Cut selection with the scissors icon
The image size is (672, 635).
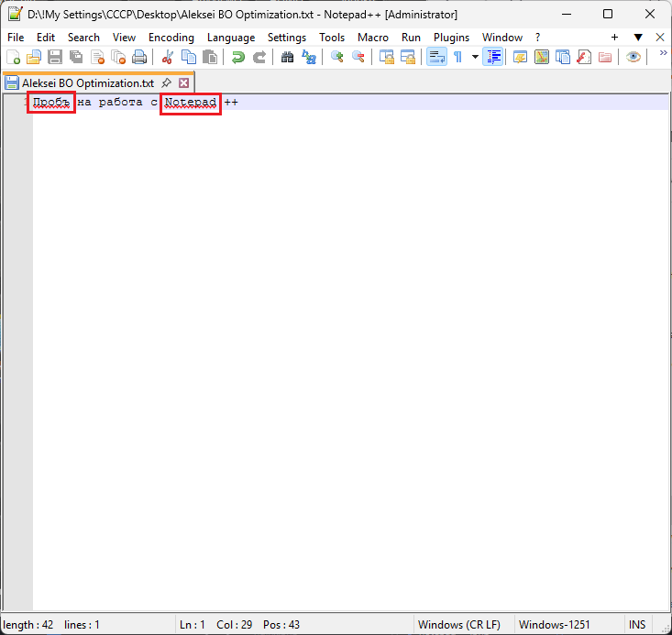click(x=167, y=57)
